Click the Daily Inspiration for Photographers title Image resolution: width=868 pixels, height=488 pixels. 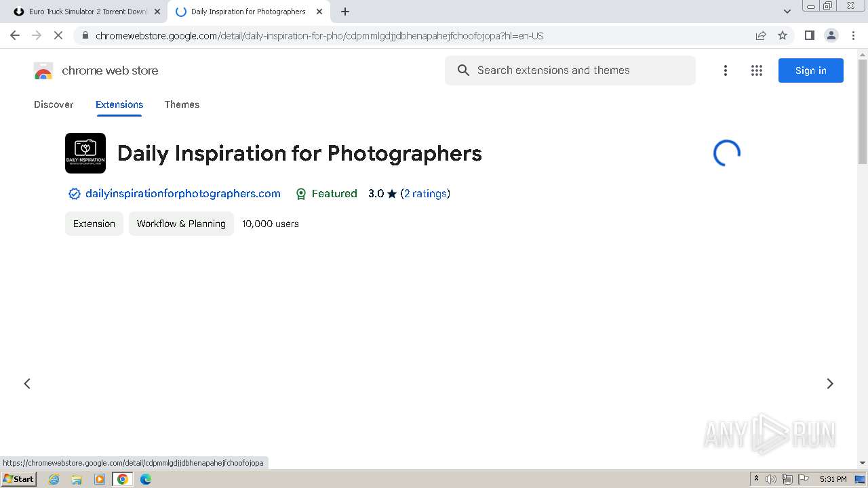[x=300, y=153]
